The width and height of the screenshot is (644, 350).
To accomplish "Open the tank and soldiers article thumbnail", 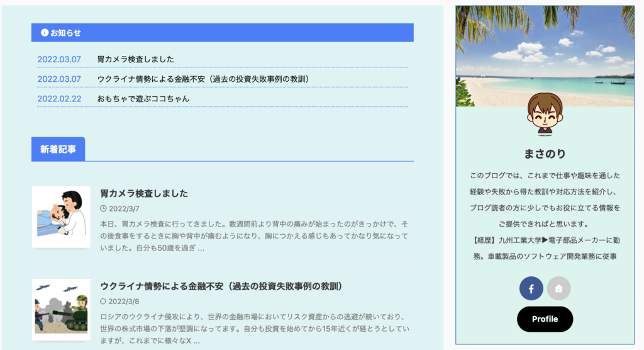I will (x=61, y=310).
